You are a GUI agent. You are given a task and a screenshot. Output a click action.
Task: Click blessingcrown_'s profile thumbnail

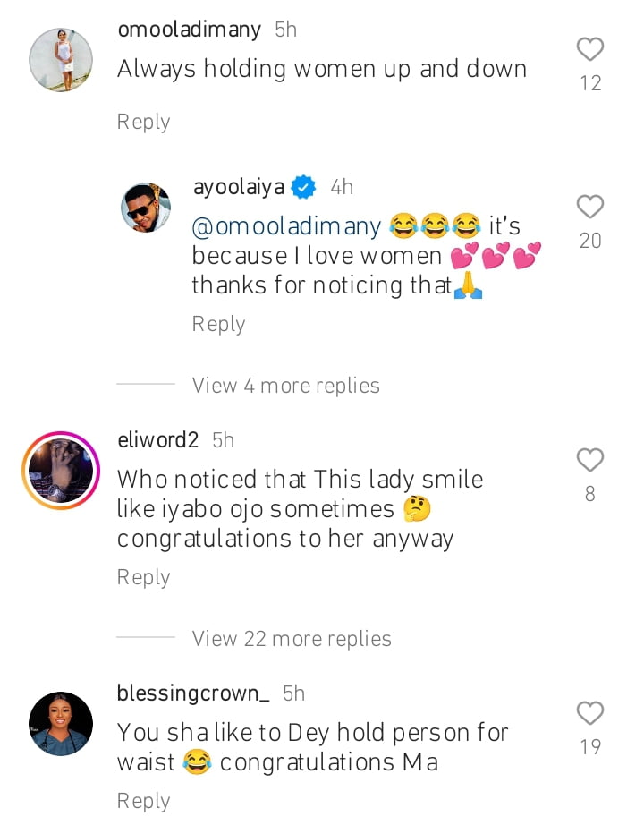[x=60, y=723]
